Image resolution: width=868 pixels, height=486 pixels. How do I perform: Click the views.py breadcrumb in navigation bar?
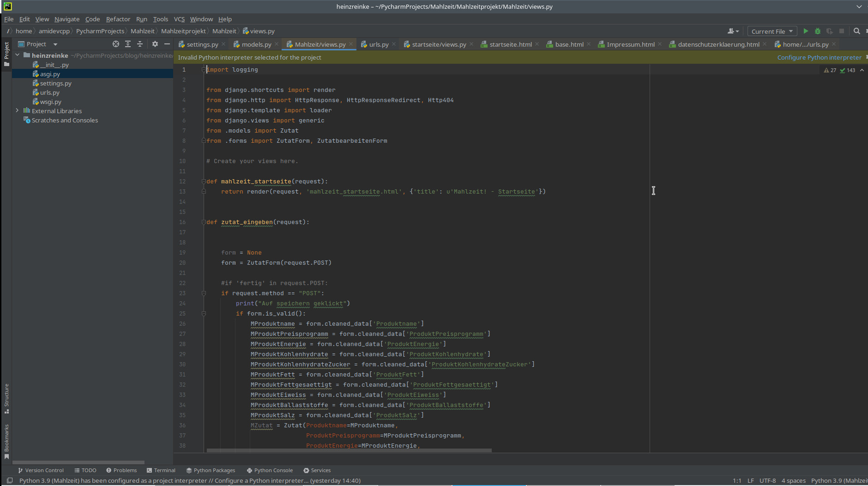point(259,31)
